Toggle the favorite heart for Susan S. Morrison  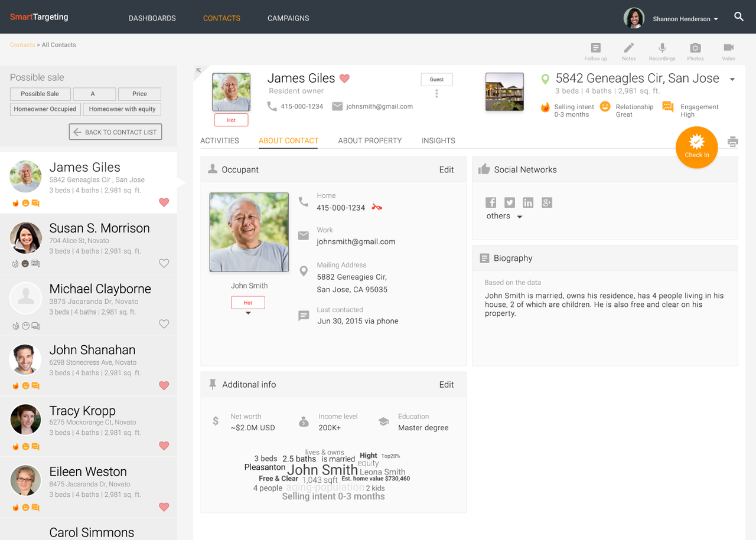click(x=164, y=263)
